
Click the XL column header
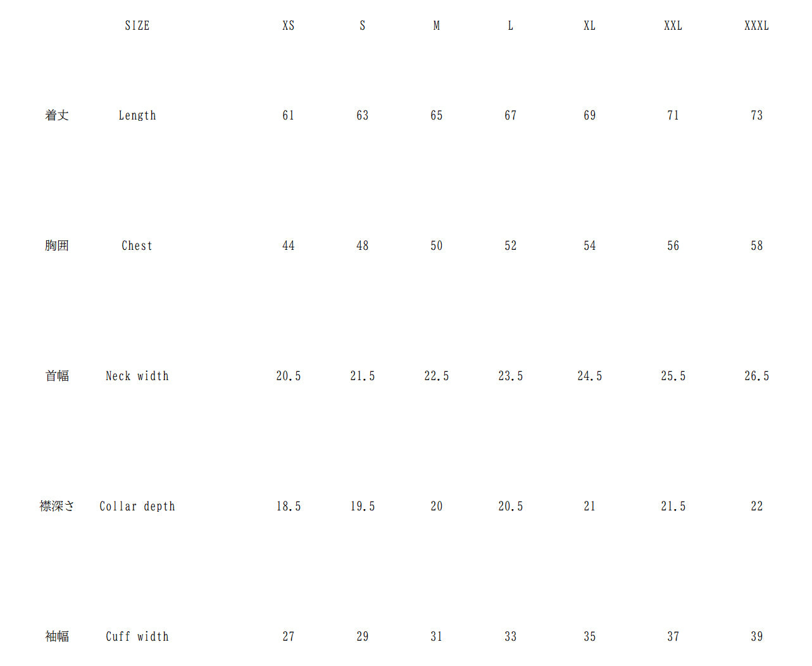pos(590,26)
